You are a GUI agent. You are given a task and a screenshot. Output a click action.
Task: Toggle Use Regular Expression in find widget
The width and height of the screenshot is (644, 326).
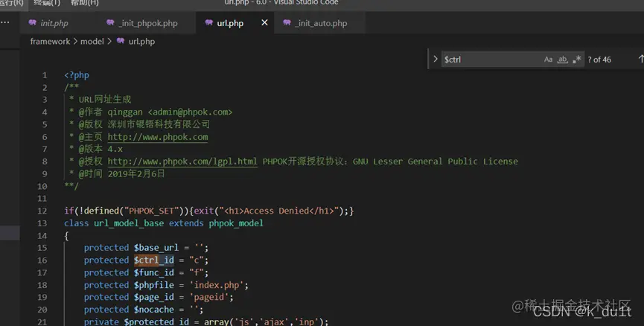tap(577, 60)
